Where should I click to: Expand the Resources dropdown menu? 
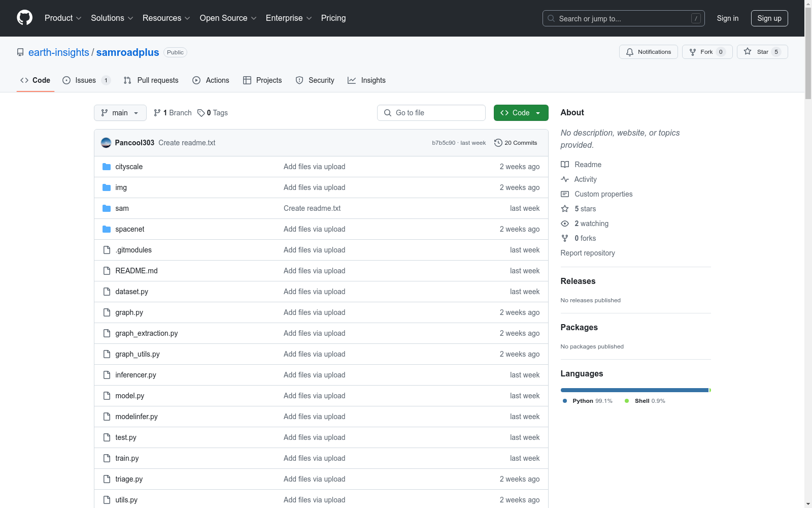166,18
